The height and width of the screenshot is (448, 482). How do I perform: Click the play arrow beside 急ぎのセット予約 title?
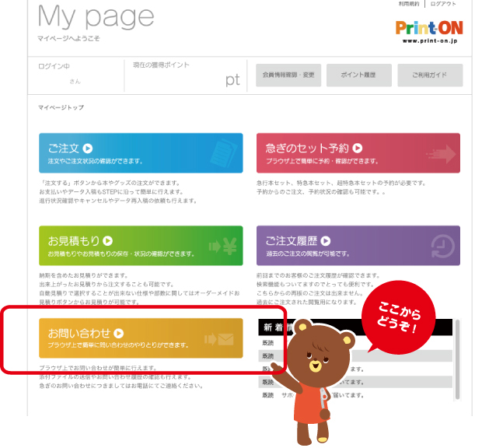[358, 147]
